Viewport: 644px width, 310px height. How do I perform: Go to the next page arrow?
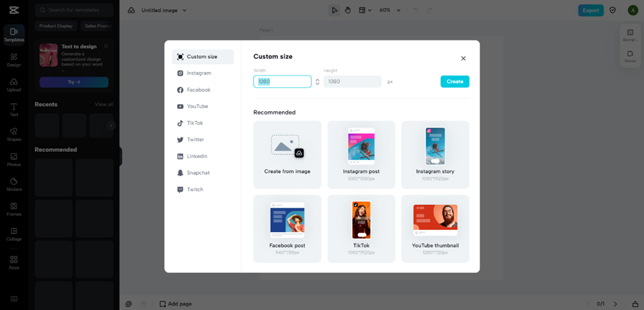[615, 304]
